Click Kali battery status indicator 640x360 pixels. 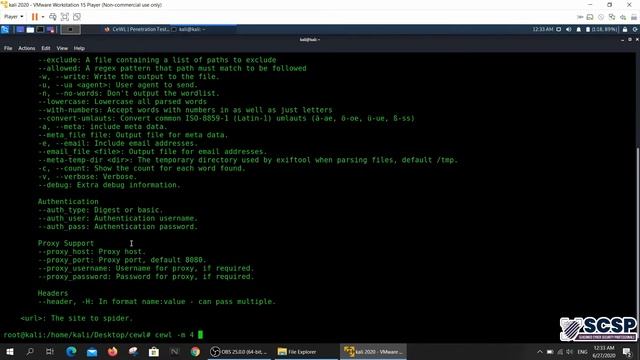tap(602, 29)
